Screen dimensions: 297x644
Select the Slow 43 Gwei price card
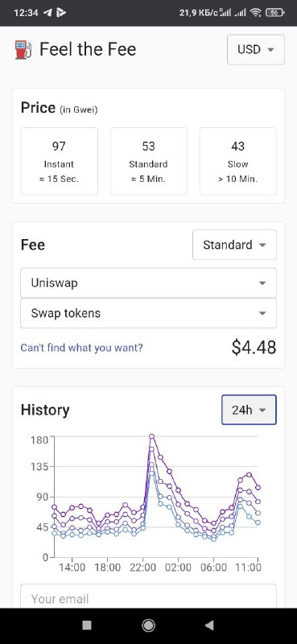coord(238,161)
